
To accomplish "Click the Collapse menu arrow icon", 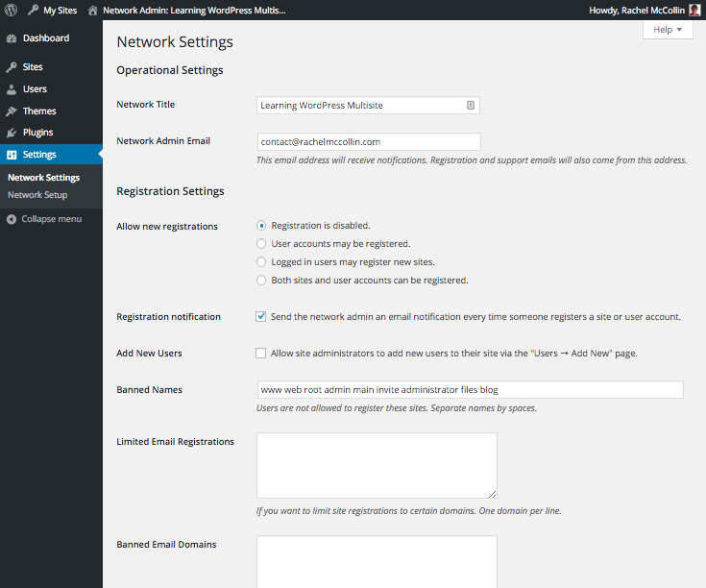I will [12, 219].
